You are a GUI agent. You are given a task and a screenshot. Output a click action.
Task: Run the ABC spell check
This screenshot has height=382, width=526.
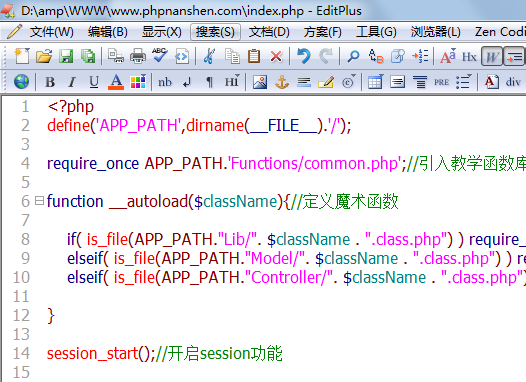click(160, 55)
